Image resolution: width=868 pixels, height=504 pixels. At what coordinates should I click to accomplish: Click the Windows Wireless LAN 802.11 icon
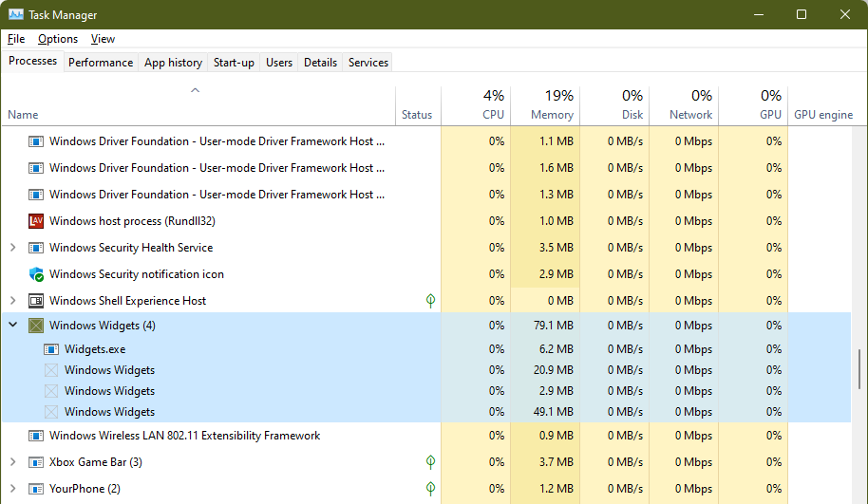(x=36, y=436)
